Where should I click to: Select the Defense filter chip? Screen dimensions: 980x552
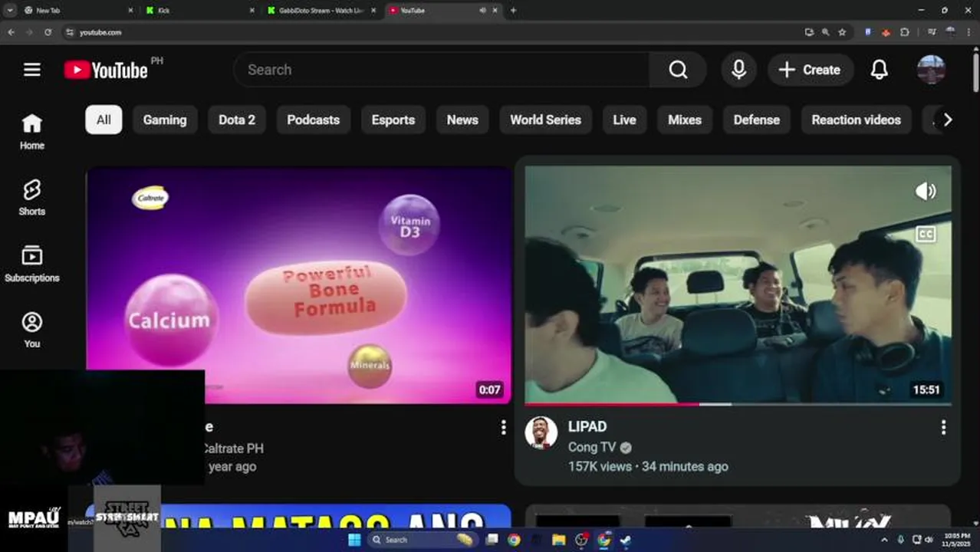[756, 120]
